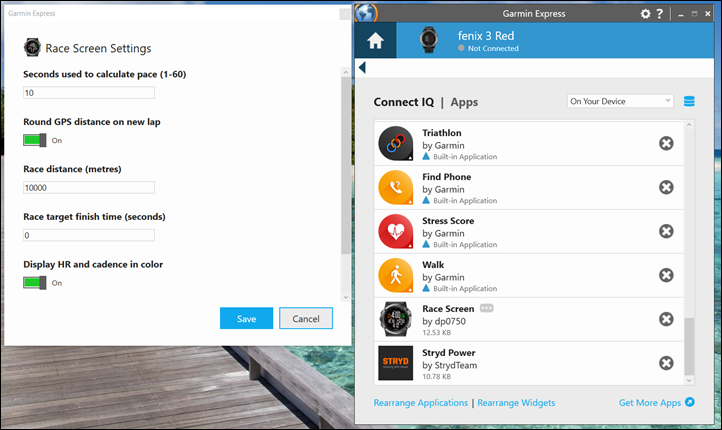Select the Connect IQ tab
Screen dimensions: 722x430
[x=403, y=102]
